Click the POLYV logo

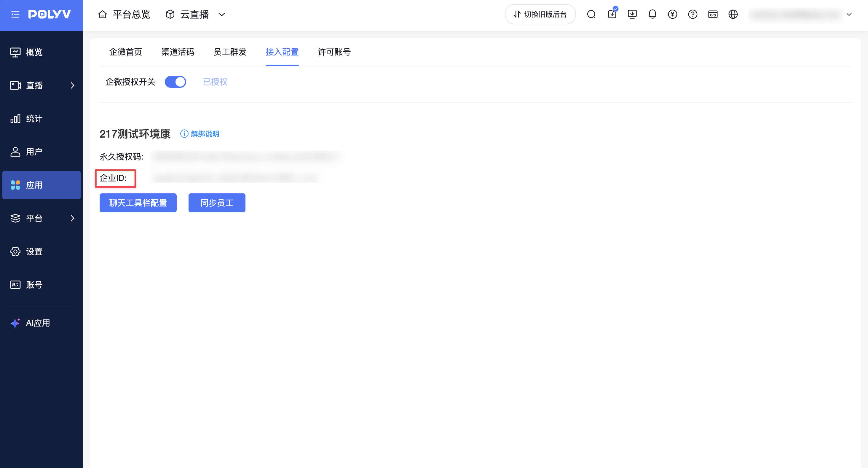click(49, 14)
